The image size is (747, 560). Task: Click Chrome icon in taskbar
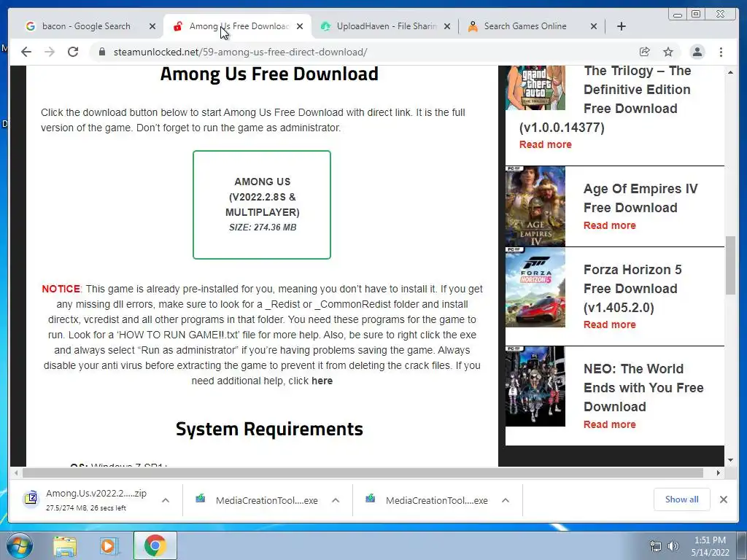(155, 545)
